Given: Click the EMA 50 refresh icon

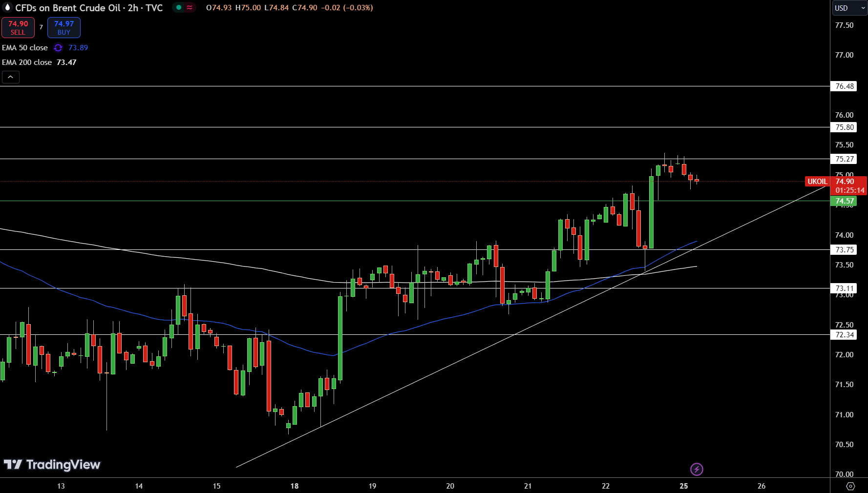Looking at the screenshot, I should click(58, 48).
